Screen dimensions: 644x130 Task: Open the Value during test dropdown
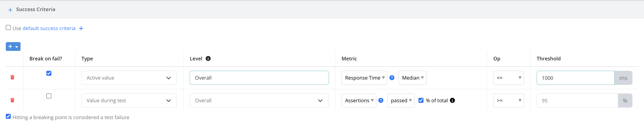pos(129,100)
